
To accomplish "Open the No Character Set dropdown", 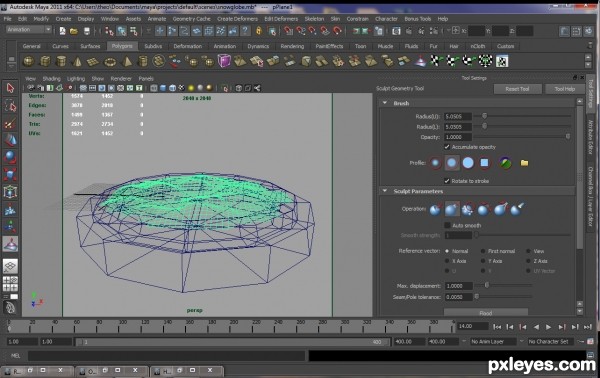I will pos(550,341).
